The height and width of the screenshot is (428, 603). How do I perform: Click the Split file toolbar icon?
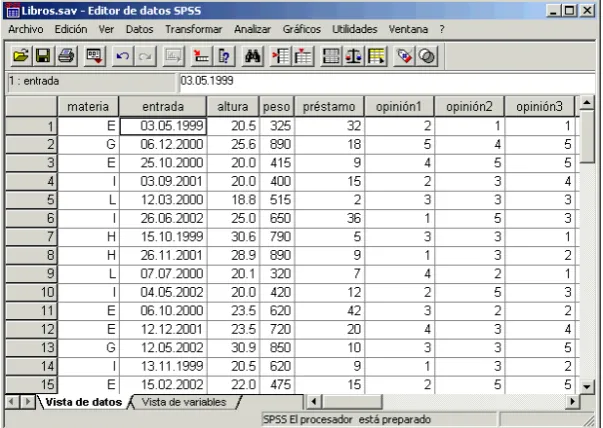331,56
